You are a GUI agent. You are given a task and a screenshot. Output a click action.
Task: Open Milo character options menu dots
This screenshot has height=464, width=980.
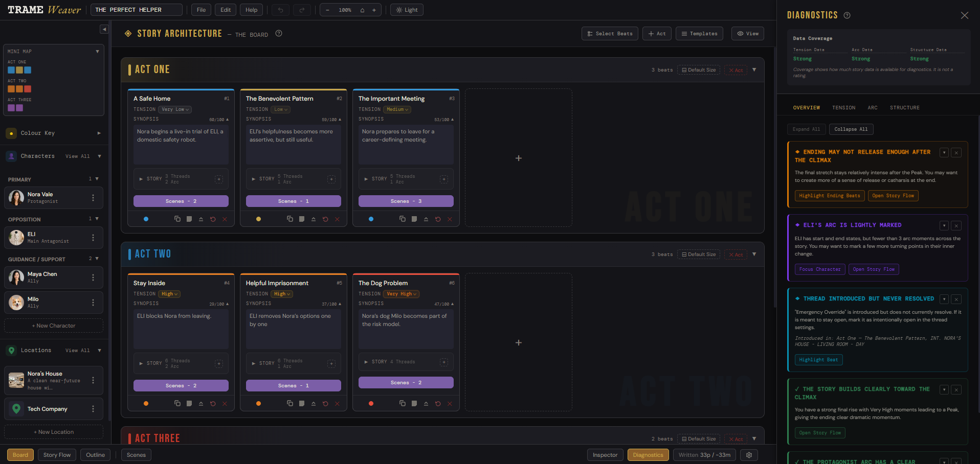point(93,303)
